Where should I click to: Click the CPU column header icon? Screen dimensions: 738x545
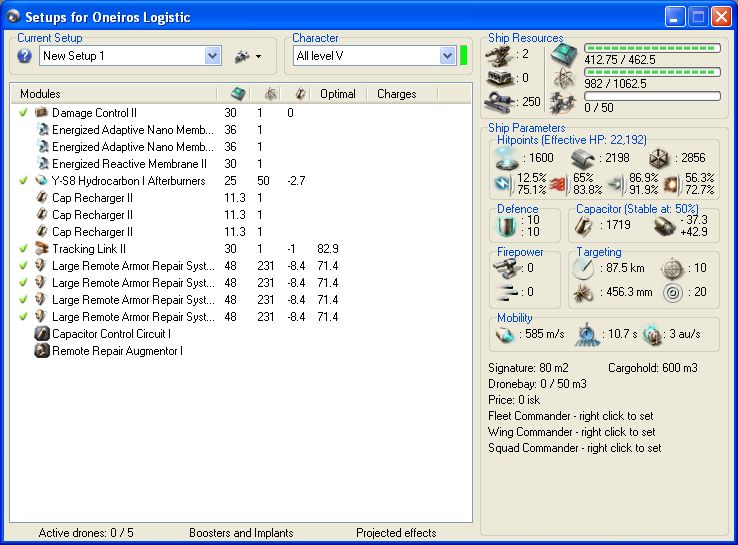tap(237, 94)
